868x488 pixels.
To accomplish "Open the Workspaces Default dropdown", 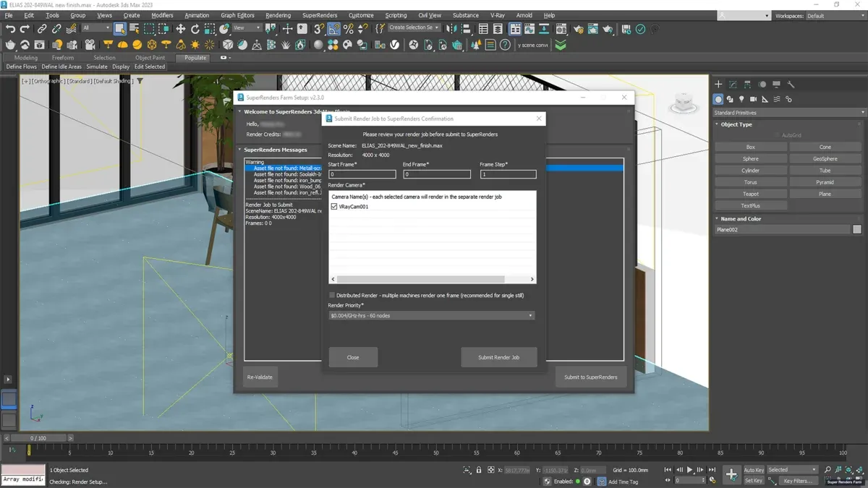I will (835, 15).
